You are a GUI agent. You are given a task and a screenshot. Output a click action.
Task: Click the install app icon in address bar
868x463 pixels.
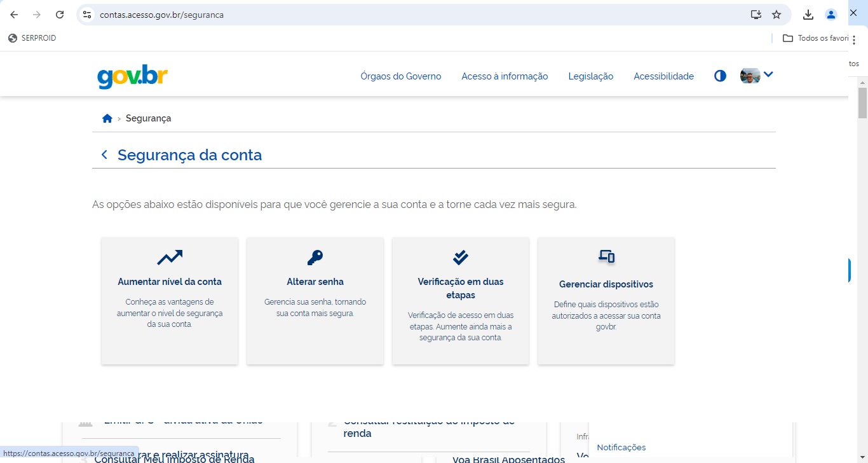pos(756,15)
